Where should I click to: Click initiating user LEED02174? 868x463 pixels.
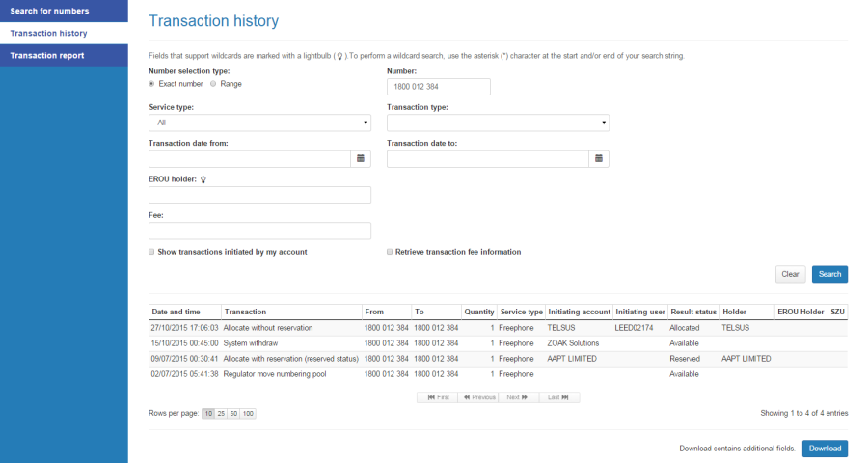(640, 328)
